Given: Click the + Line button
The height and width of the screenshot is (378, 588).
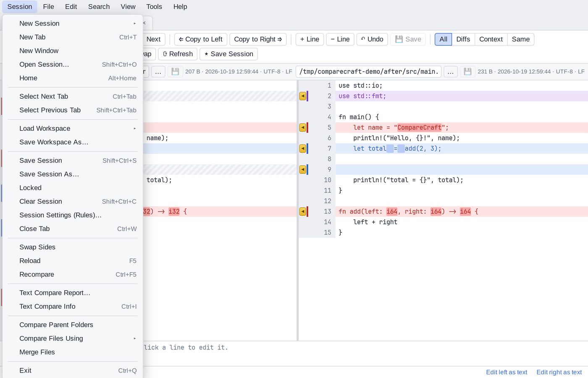Looking at the screenshot, I should [x=310, y=39].
